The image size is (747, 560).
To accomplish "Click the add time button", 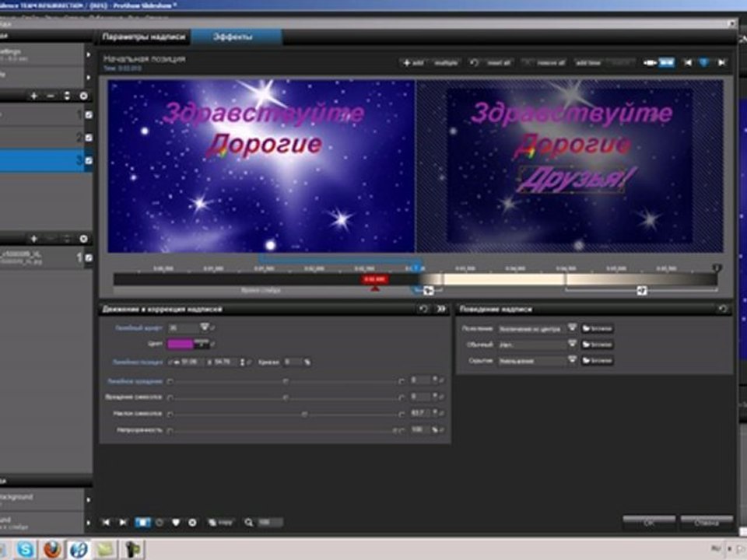I will point(588,62).
